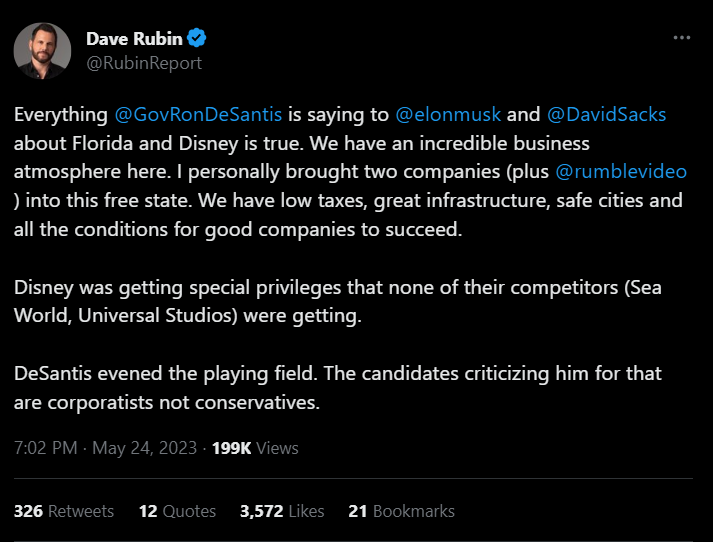The width and height of the screenshot is (713, 542).
Task: Open the three-dot more options menu
Action: [682, 38]
